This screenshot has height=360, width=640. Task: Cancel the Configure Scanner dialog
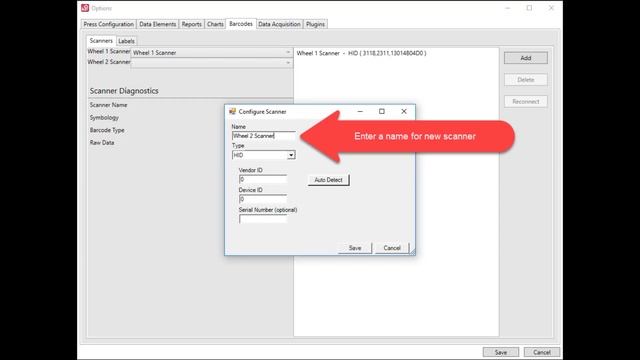392,248
